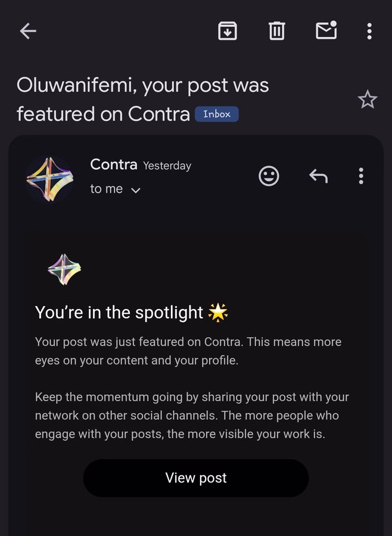Open the message-level three-dot menu
This screenshot has width=392, height=536.
coord(360,176)
